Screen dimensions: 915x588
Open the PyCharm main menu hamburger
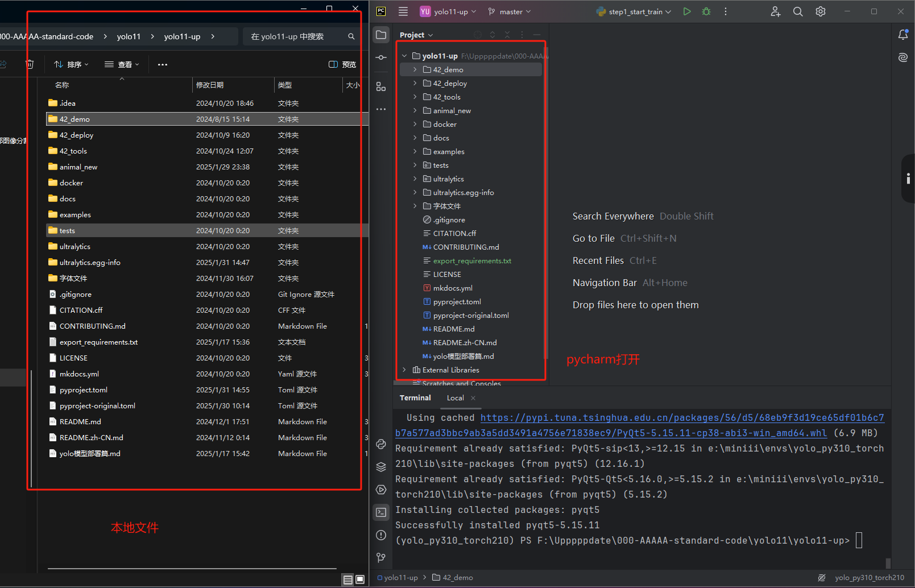click(403, 11)
